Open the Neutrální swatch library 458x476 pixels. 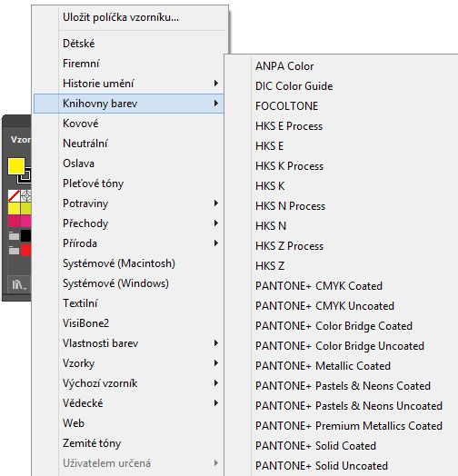(x=129, y=144)
